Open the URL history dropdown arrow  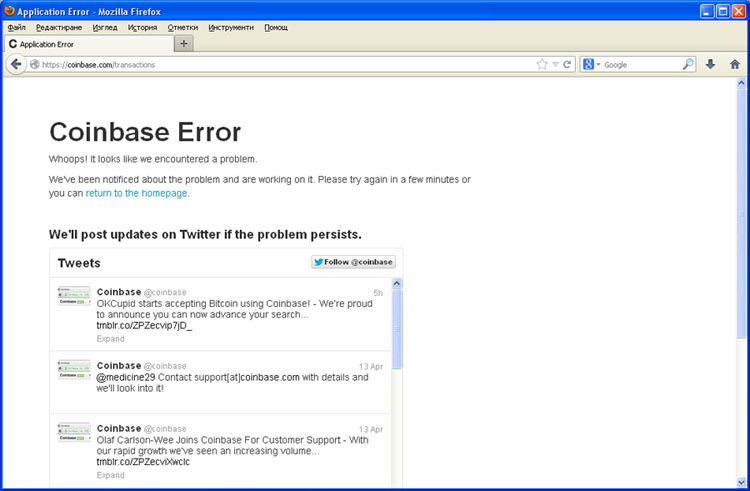(x=555, y=64)
